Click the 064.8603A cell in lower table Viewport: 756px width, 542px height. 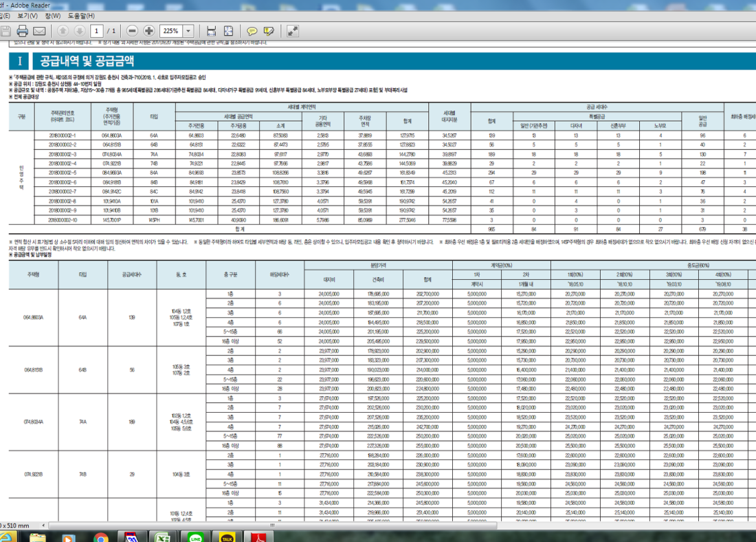(33, 318)
